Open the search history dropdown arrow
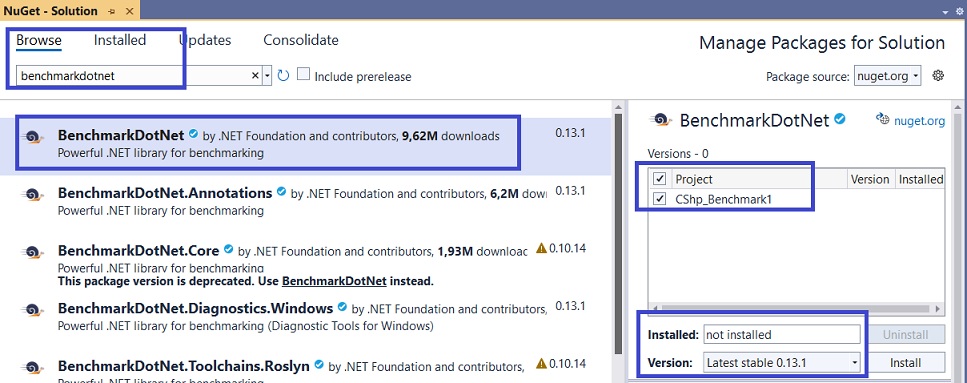Image resolution: width=967 pixels, height=383 pixels. tap(267, 76)
